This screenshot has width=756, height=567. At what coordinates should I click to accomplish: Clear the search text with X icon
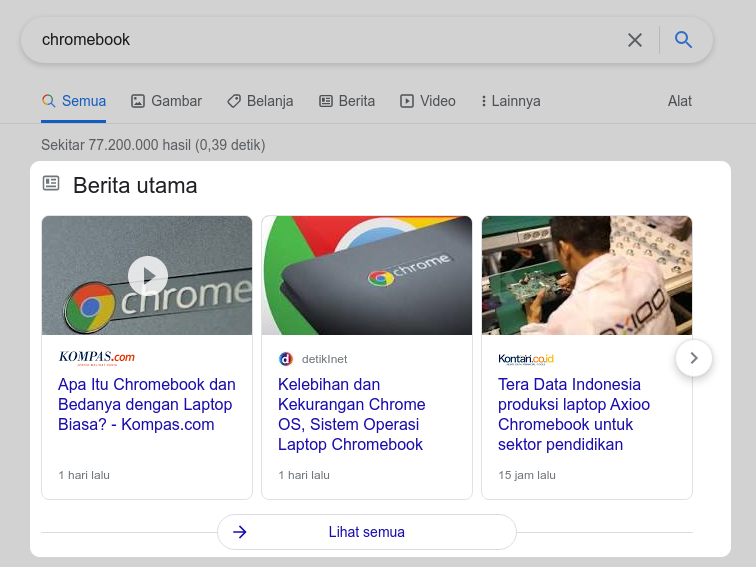coord(635,40)
